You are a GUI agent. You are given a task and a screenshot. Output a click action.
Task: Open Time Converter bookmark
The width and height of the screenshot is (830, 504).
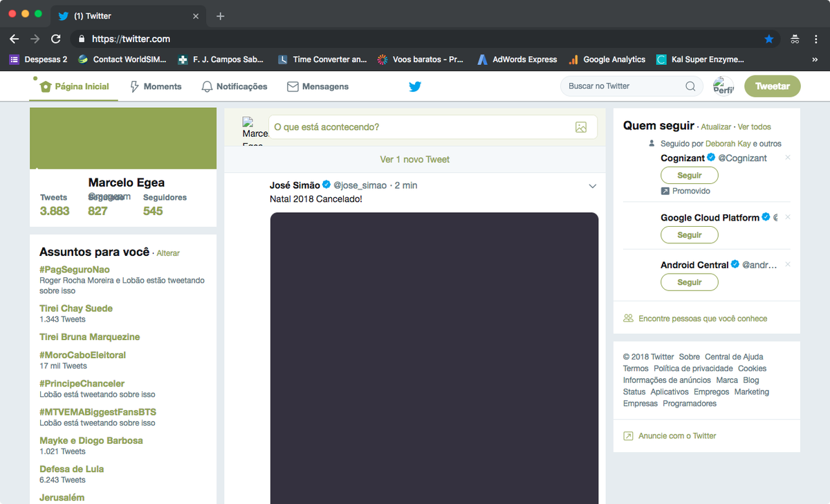coord(322,59)
